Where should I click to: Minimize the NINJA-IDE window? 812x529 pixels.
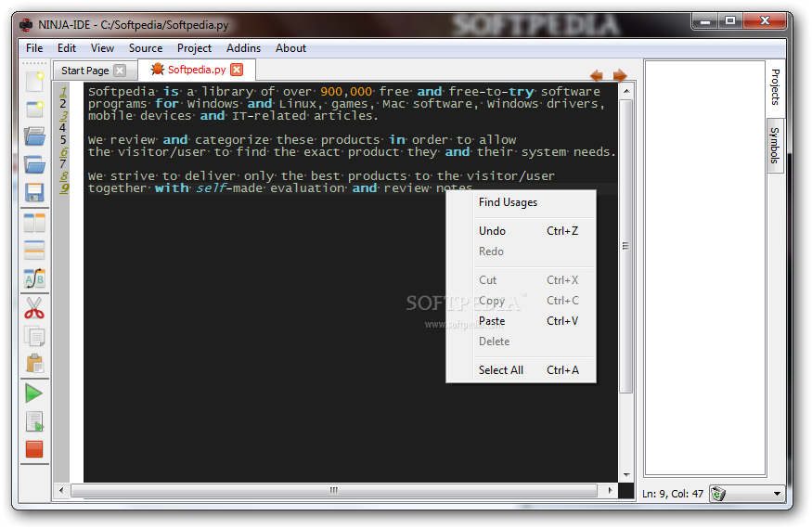[704, 21]
